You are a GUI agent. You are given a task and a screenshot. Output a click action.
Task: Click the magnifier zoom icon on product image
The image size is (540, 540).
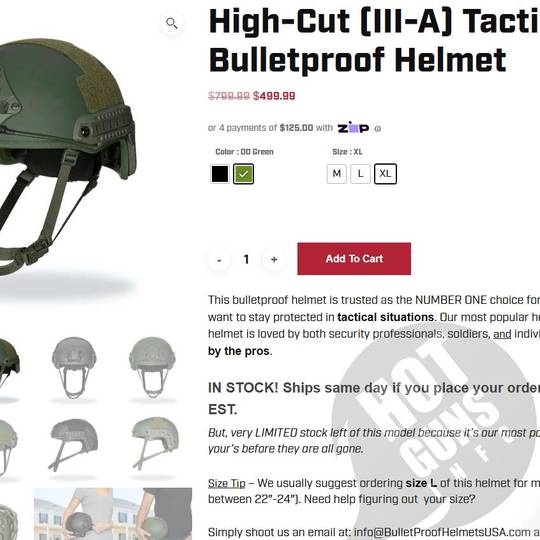(x=172, y=23)
